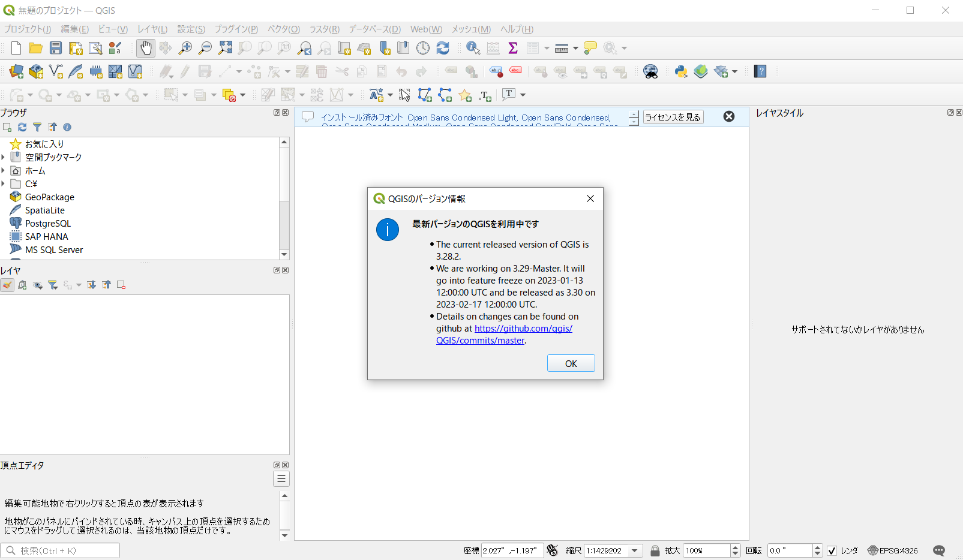Open the Style Manager icon
963x560 pixels.
pyautogui.click(x=115, y=48)
